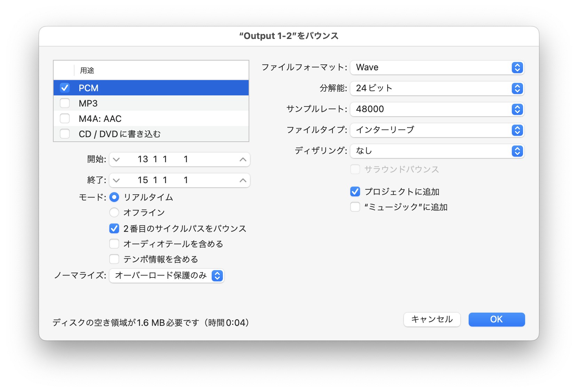Enable the M4A: AAC destination checkbox
The image size is (578, 392).
(x=65, y=119)
